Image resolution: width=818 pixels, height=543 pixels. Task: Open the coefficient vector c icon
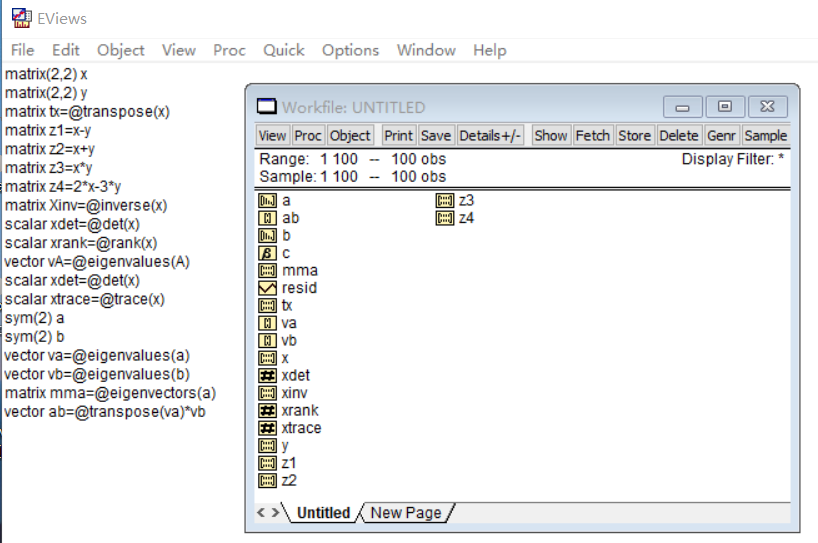267,253
